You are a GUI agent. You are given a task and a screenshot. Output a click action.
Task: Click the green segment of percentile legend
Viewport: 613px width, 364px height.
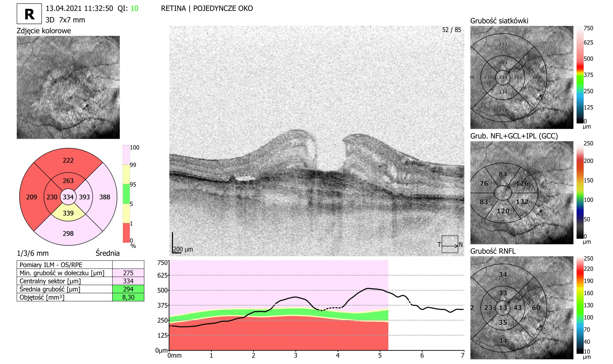point(126,194)
